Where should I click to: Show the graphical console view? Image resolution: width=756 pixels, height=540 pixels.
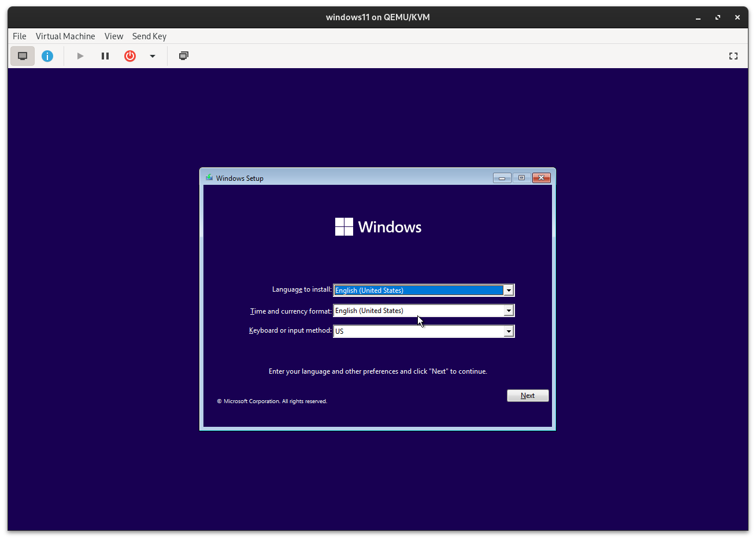[x=23, y=56]
